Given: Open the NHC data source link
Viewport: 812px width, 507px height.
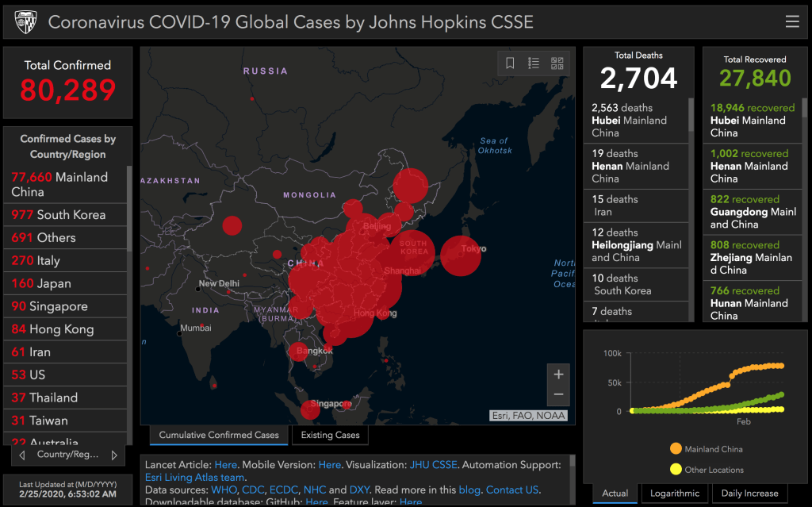Looking at the screenshot, I should pyautogui.click(x=315, y=490).
